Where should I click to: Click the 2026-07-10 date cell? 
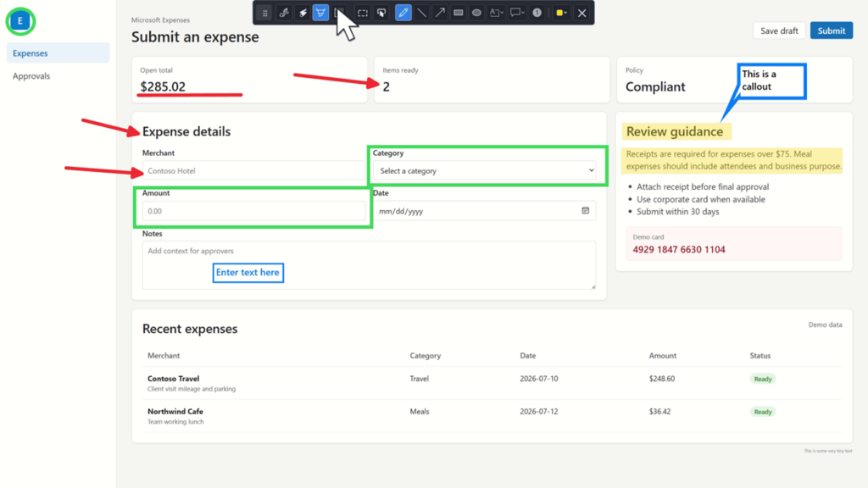(x=538, y=379)
